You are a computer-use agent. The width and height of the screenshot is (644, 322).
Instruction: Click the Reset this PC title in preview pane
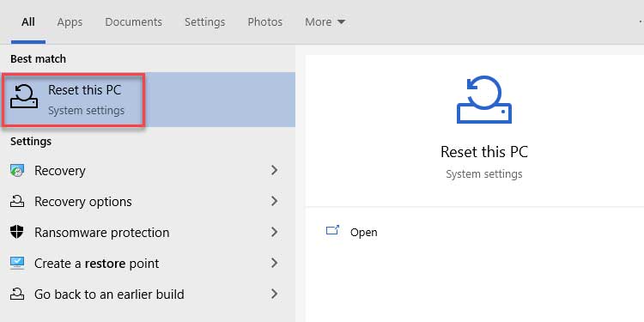tap(484, 152)
